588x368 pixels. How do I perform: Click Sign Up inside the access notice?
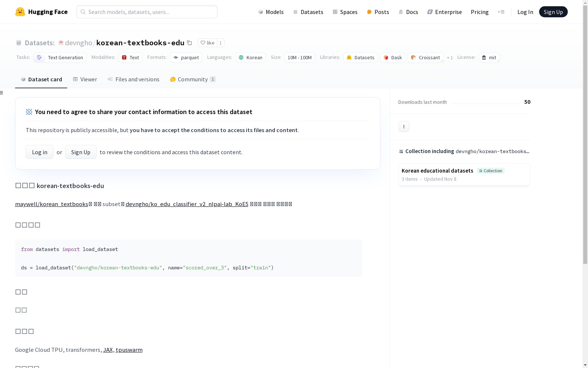tap(81, 152)
